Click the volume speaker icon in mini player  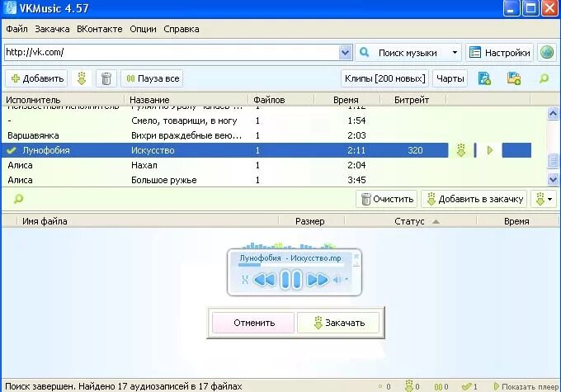pyautogui.click(x=337, y=280)
